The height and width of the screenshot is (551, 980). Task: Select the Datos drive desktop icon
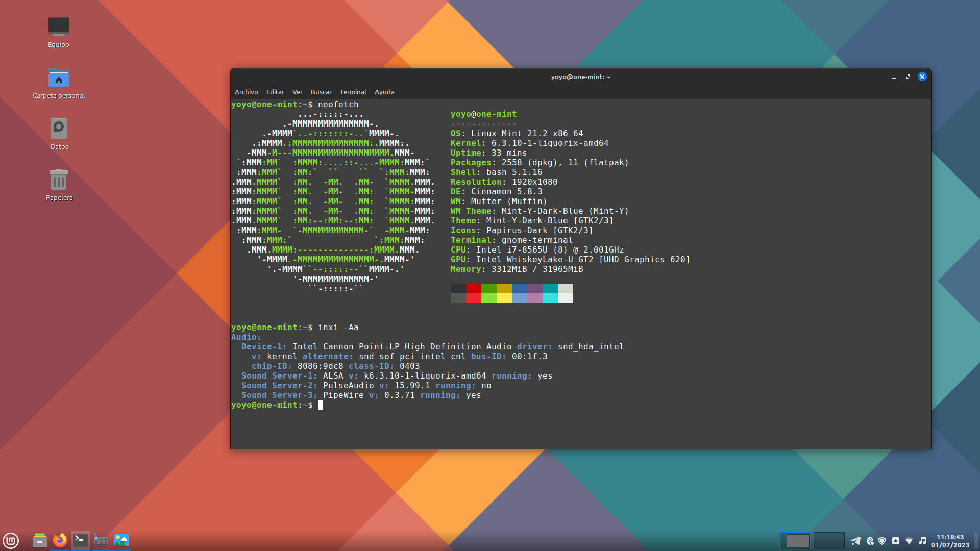point(59,129)
